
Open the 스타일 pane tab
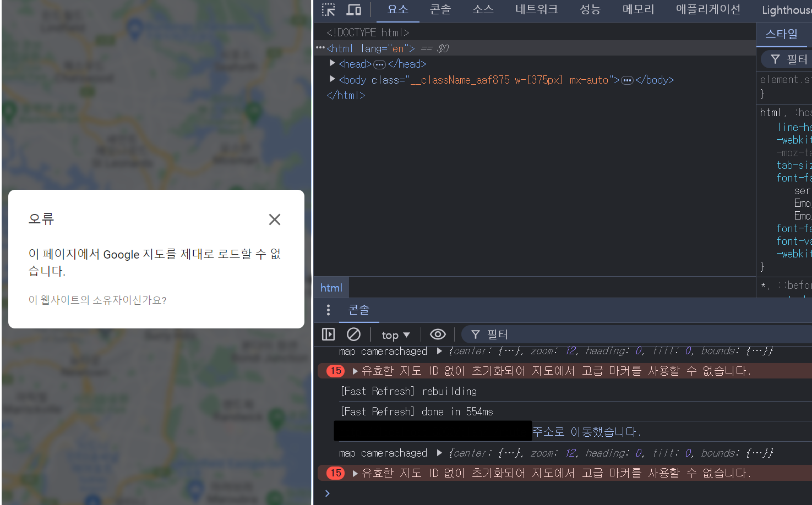click(x=781, y=34)
